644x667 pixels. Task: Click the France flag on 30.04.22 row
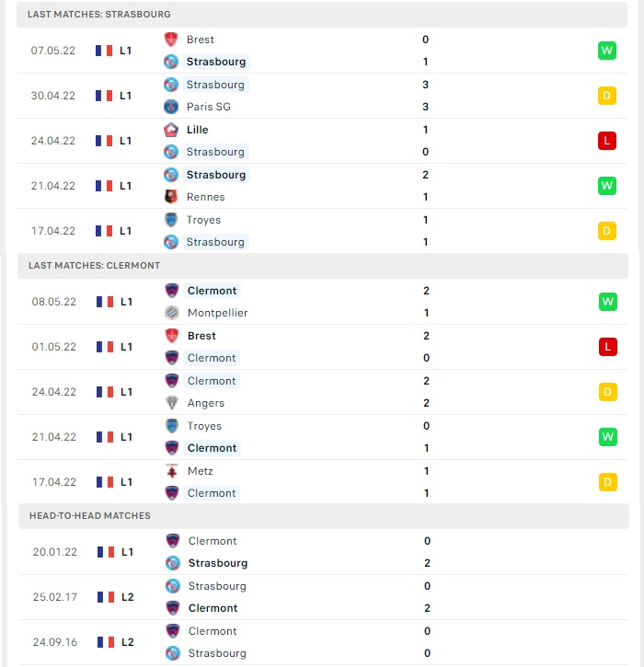click(x=104, y=96)
